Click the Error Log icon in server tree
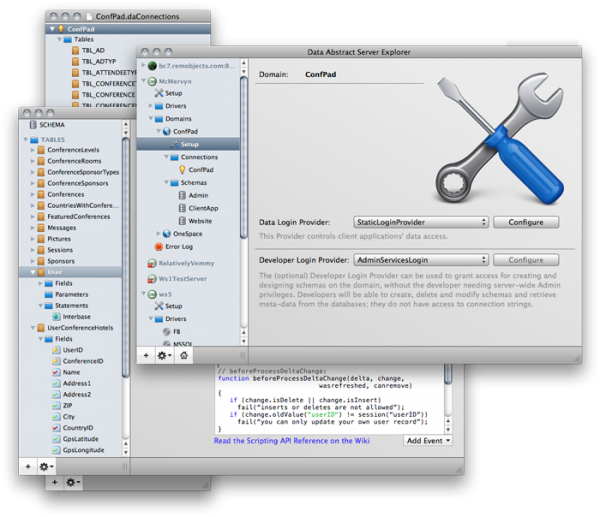The image size is (600, 517). click(157, 246)
